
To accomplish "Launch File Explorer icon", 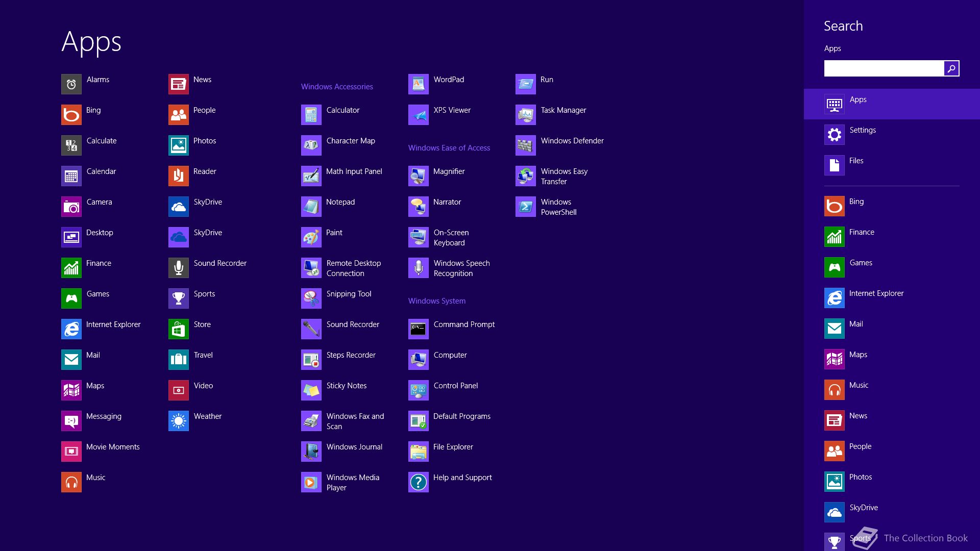I will click(419, 452).
